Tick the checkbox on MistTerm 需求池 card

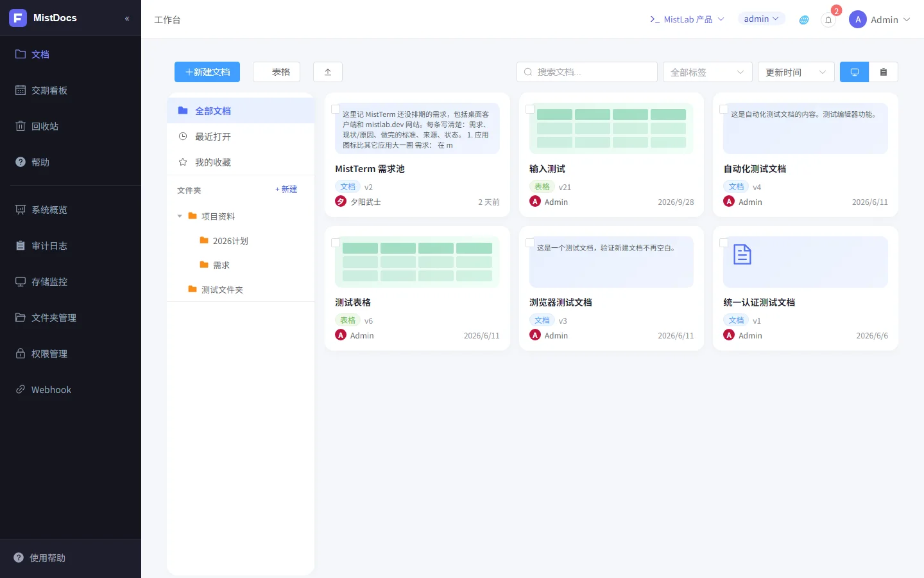coord(336,109)
